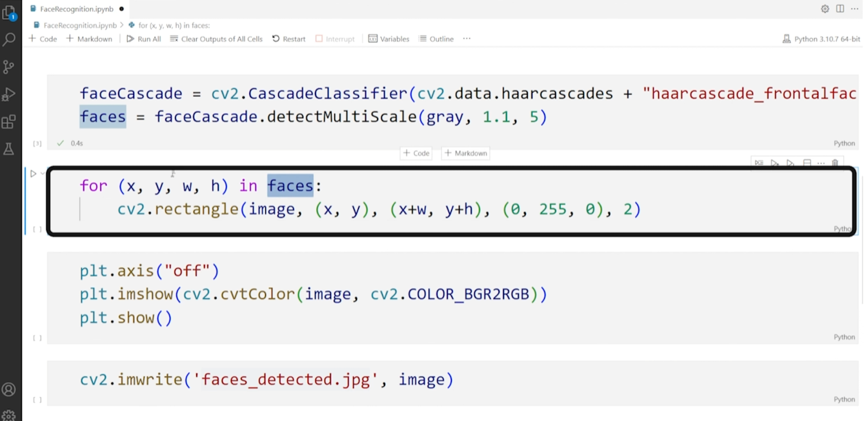
Task: Open the Run and Debug view
Action: (9, 94)
